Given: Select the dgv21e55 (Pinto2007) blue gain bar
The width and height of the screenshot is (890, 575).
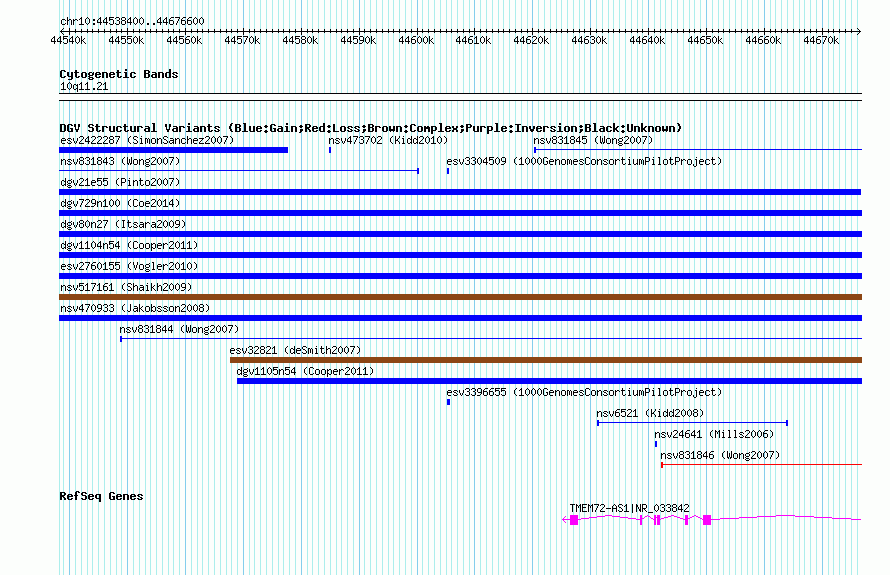Looking at the screenshot, I should (460, 192).
